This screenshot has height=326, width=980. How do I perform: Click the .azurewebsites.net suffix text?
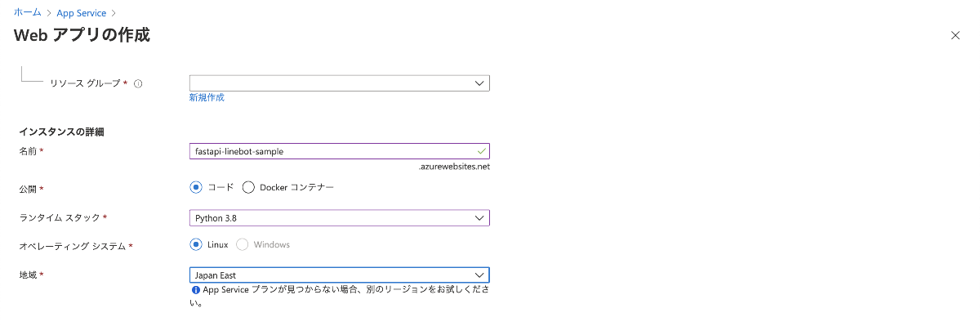(x=453, y=166)
